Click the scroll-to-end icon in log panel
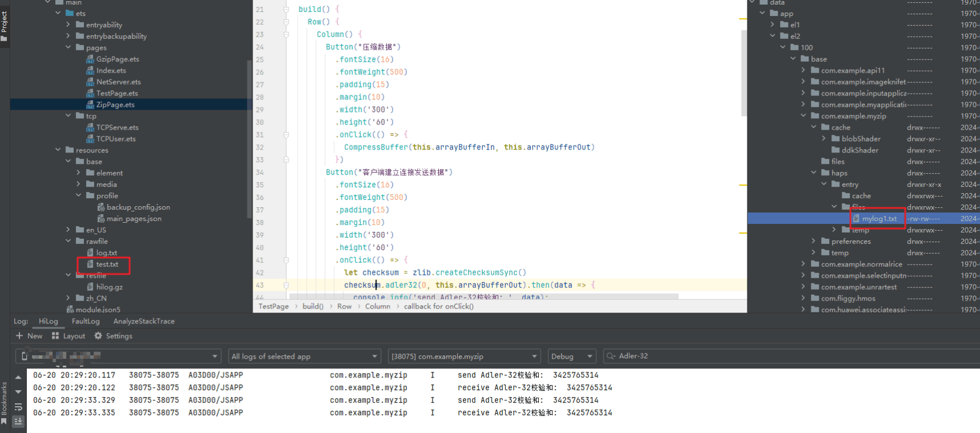This screenshot has height=433, width=980. click(18, 421)
